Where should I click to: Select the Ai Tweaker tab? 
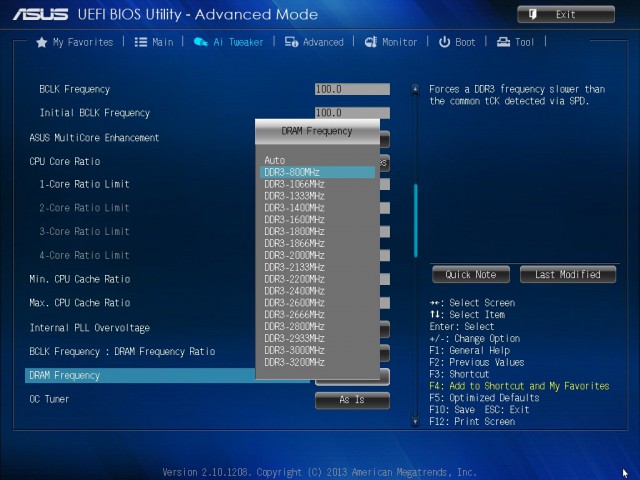[228, 42]
